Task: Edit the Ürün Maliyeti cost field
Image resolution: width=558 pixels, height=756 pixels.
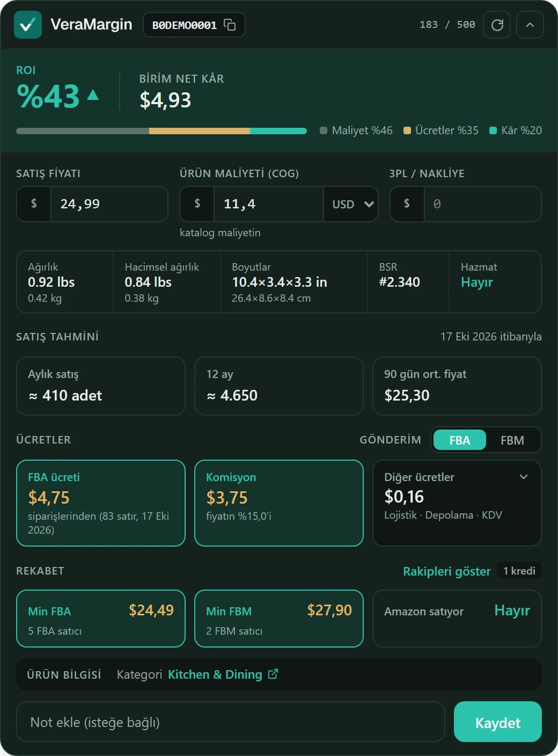Action: (x=268, y=204)
